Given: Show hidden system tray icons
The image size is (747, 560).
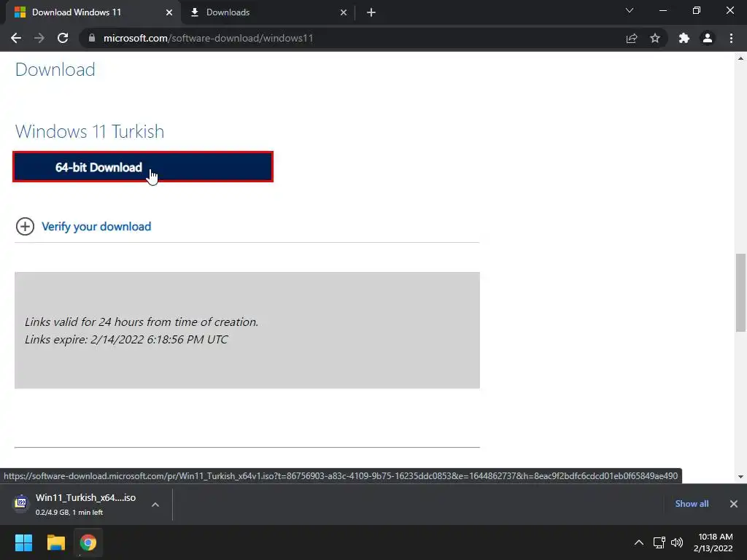Looking at the screenshot, I should pyautogui.click(x=639, y=542).
